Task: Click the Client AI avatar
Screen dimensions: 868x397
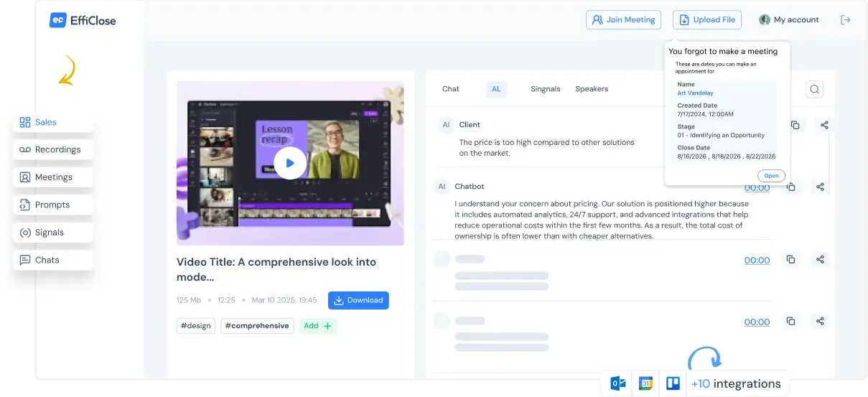Action: (446, 125)
